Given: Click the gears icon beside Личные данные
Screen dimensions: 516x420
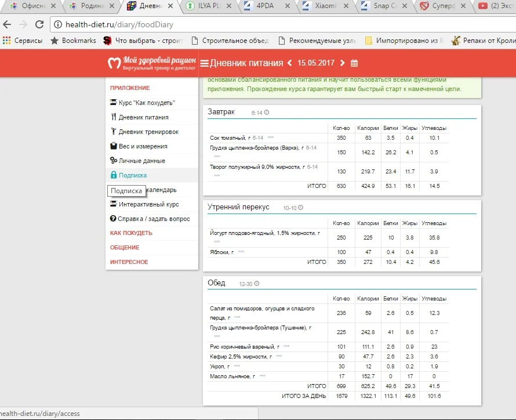Looking at the screenshot, I should point(114,160).
